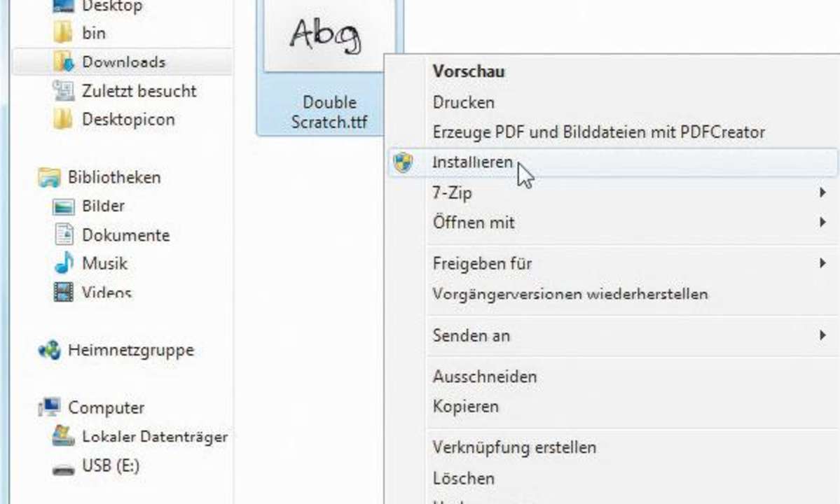Expand the Senden an submenu arrow
This screenshot has width=840, height=504.
(823, 335)
